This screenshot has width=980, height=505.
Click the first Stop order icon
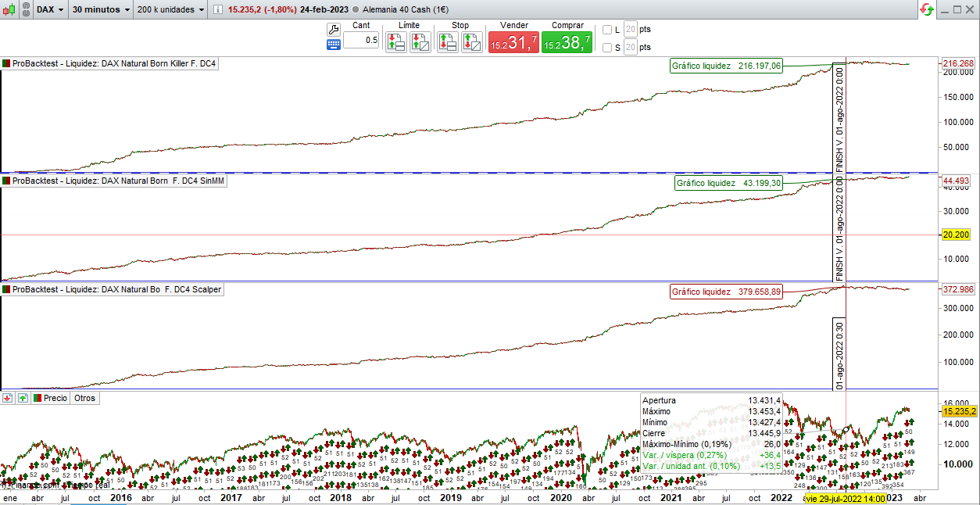tap(448, 42)
